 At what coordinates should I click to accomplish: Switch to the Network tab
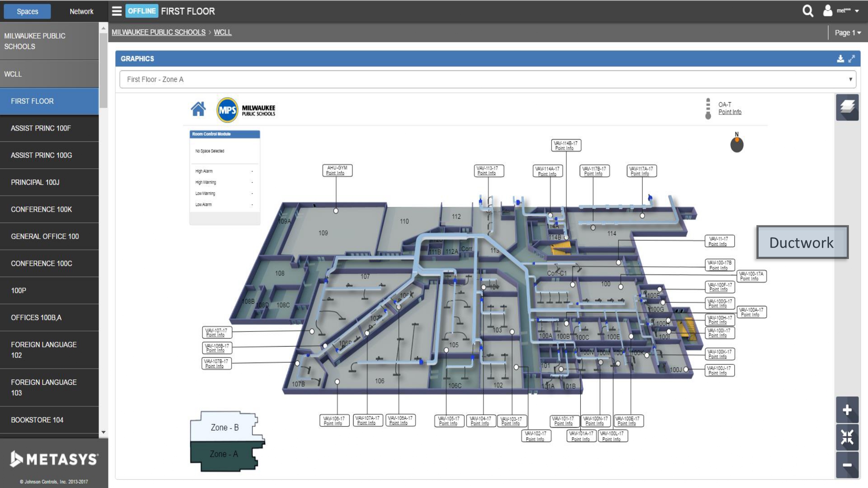tap(81, 12)
